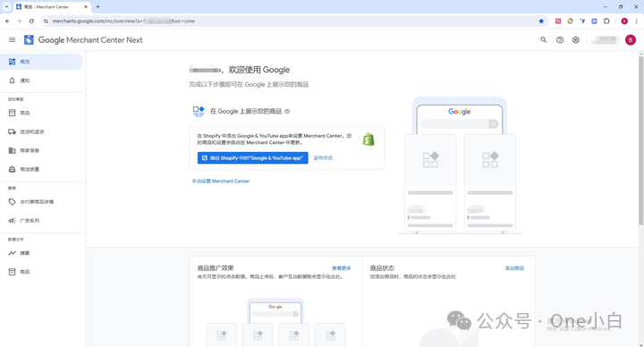The image size is (644, 347).
Task: Click the 商品状态 card heading
Action: [x=382, y=268]
